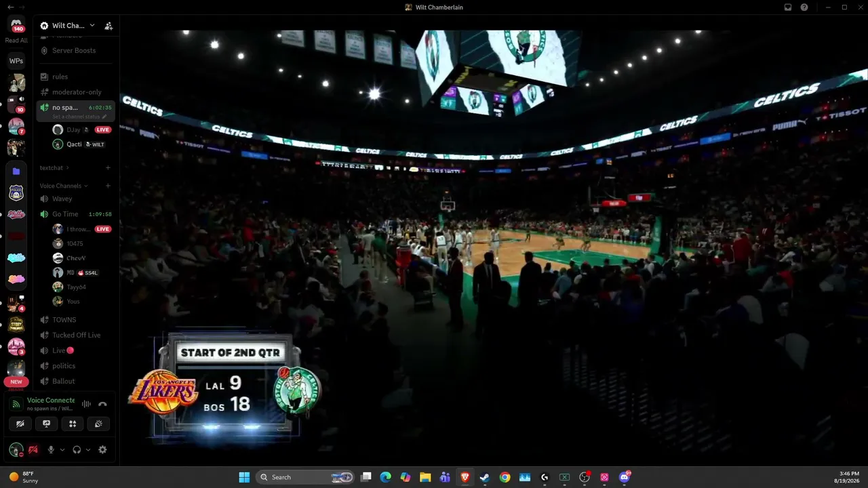Open the WPs server folder

[16, 61]
